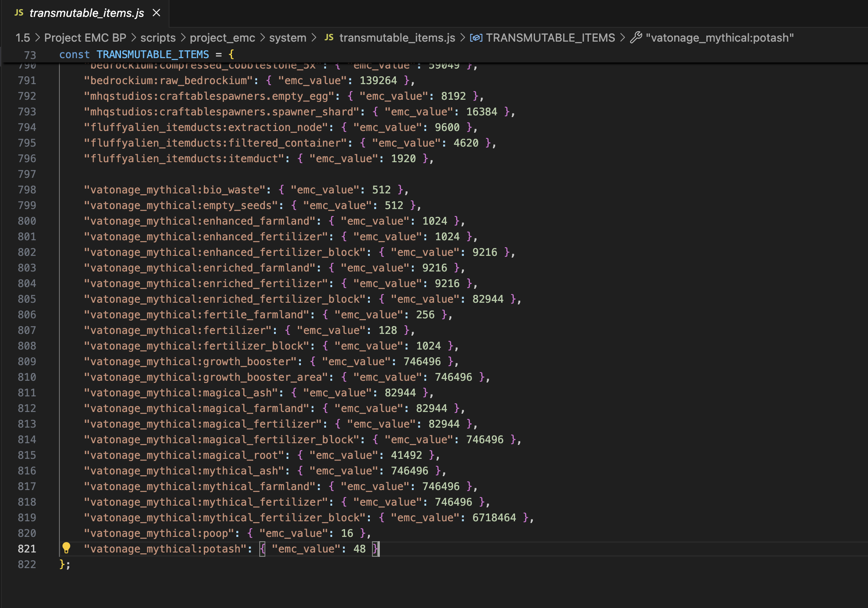This screenshot has width=868, height=608.
Task: Click "vatonage_mythical:poop" key
Action: pyautogui.click(x=160, y=533)
